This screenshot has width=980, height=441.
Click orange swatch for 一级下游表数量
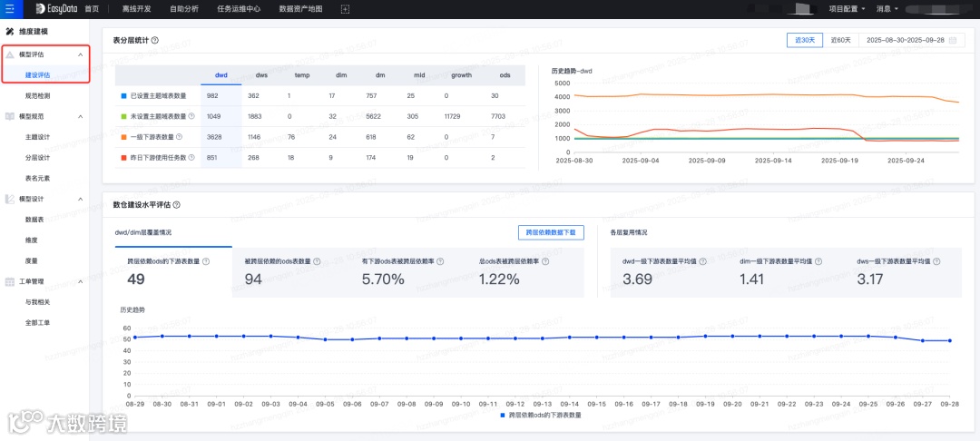click(123, 137)
